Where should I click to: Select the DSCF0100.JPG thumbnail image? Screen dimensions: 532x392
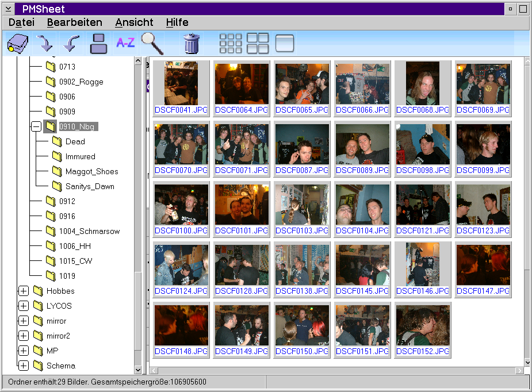point(181,205)
